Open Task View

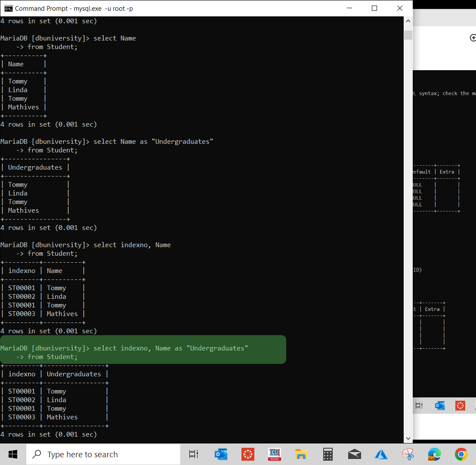193,454
